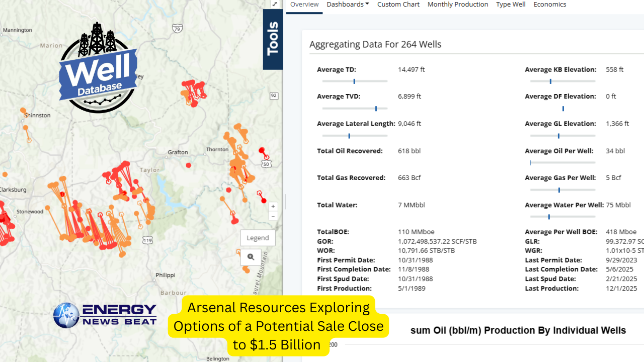This screenshot has width=644, height=362.
Task: Open the Tools side panel
Action: tap(273, 39)
